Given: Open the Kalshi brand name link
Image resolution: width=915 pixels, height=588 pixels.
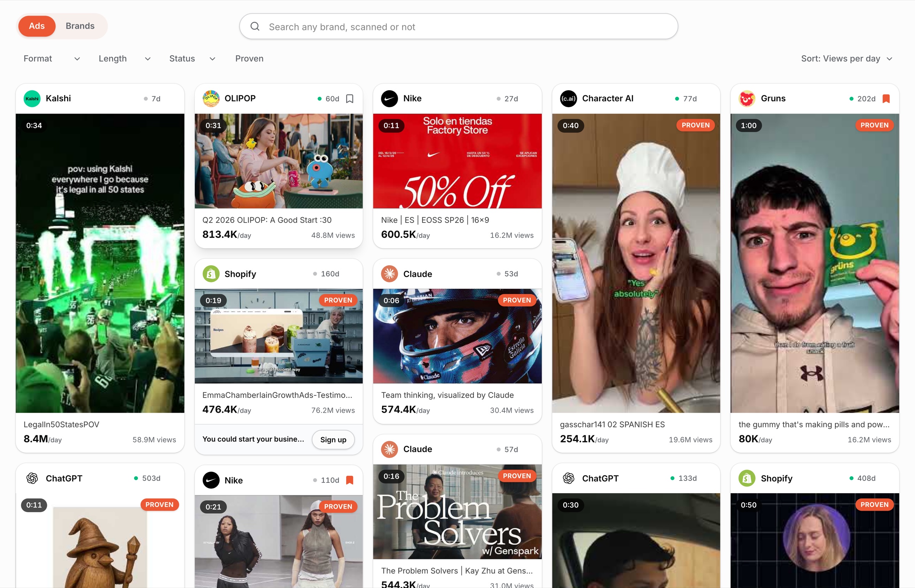Looking at the screenshot, I should [x=58, y=99].
